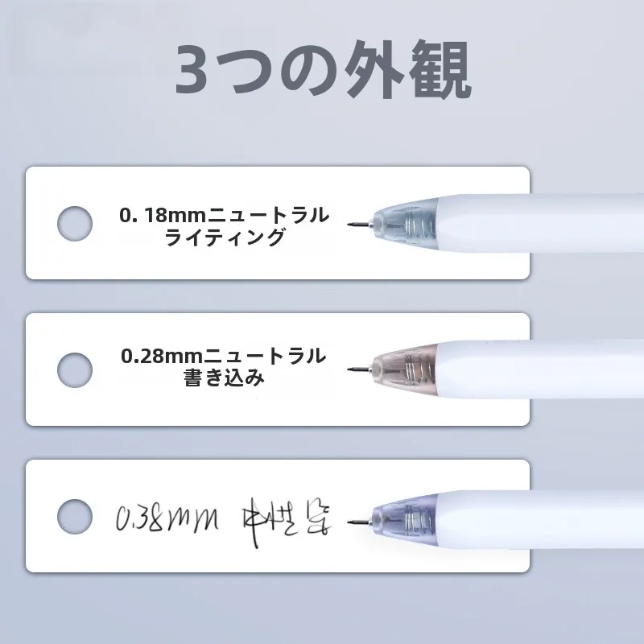Screen dimensions: 644x644
Task: Select the 0.18mmニュートラル text
Action: point(225,215)
